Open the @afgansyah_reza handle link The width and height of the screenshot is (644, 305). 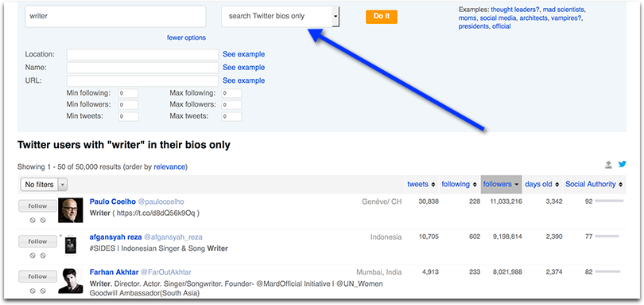click(x=173, y=237)
